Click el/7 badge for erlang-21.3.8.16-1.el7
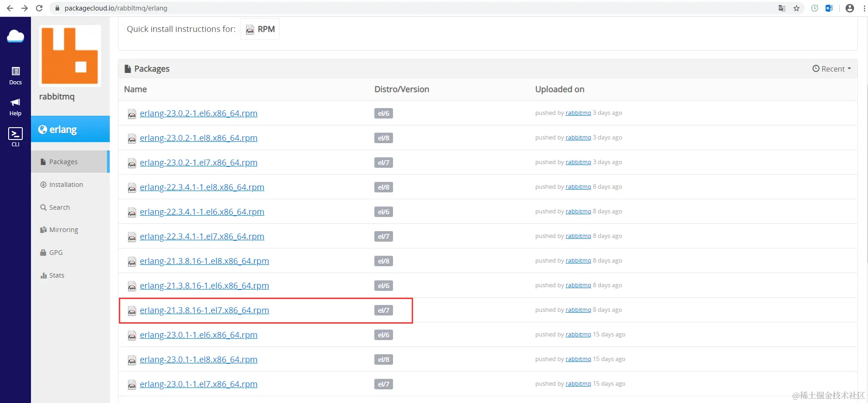The height and width of the screenshot is (403, 868). click(383, 310)
